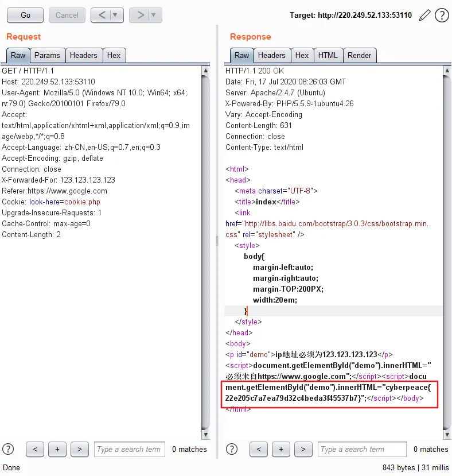452x476 pixels.
Task: Switch Response view to Hex tab
Action: click(x=302, y=56)
